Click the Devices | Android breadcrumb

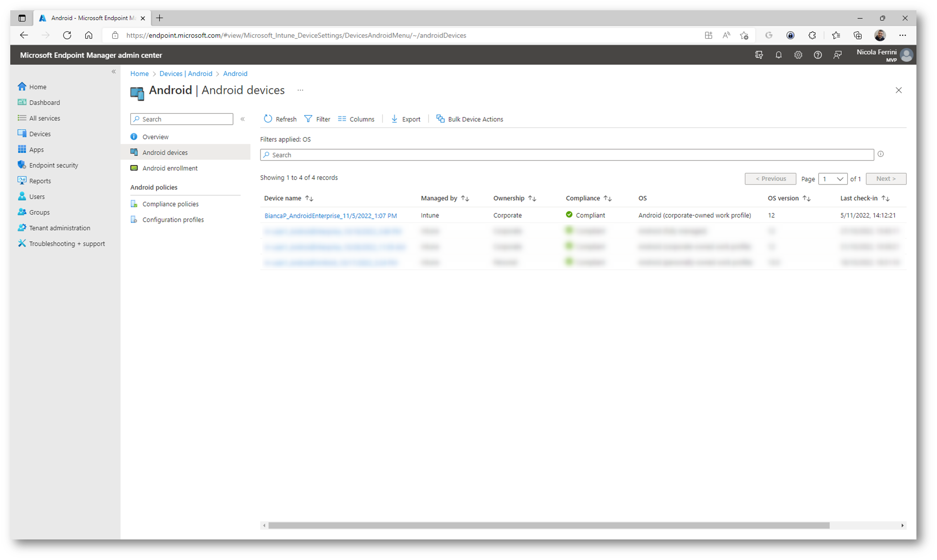click(x=186, y=73)
